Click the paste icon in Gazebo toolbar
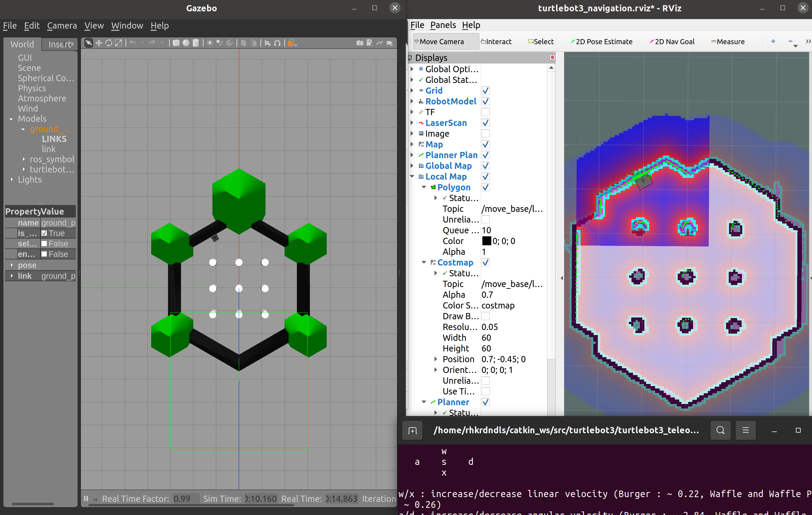The height and width of the screenshot is (515, 812). point(254,43)
